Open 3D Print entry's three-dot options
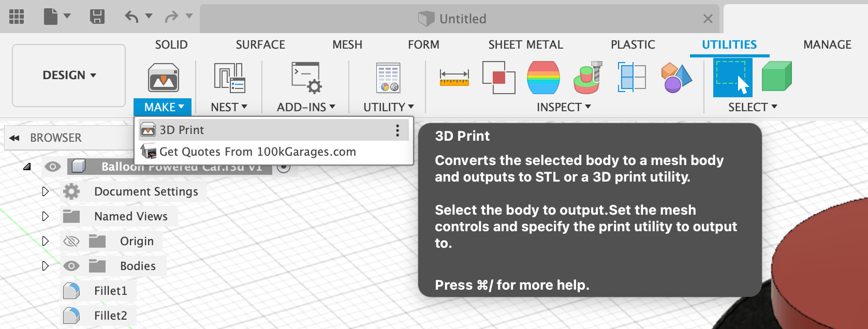Image resolution: width=868 pixels, height=329 pixels. tap(398, 130)
